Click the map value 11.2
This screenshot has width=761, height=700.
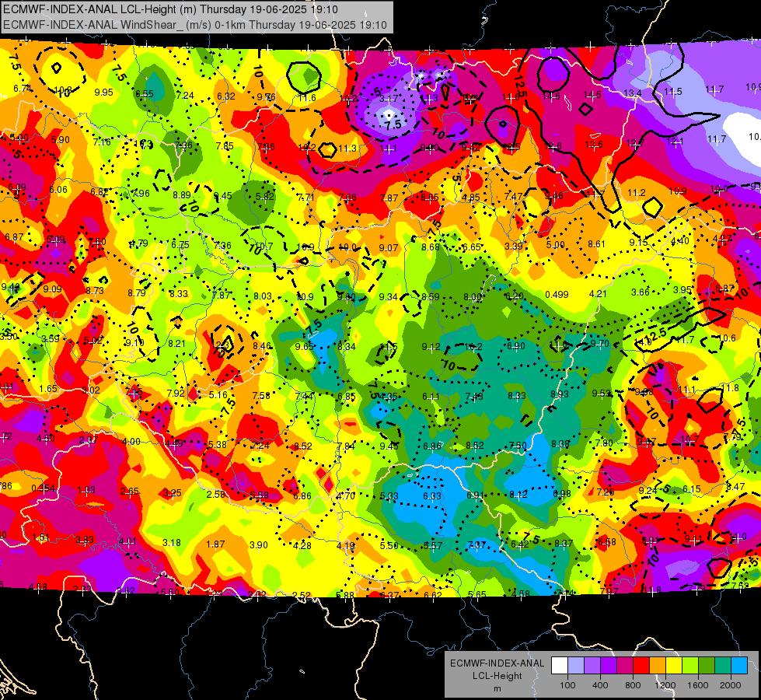click(637, 193)
